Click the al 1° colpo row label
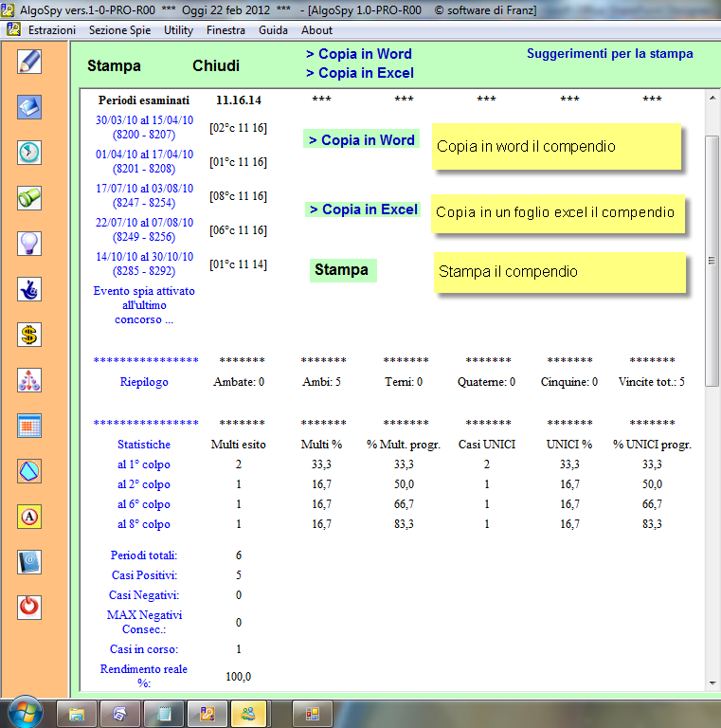 [x=144, y=464]
